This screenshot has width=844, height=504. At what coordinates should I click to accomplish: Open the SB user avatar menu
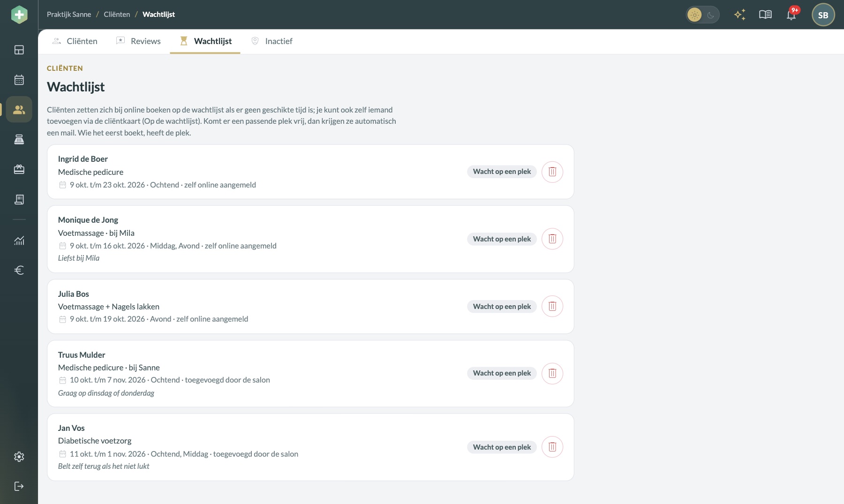point(823,15)
